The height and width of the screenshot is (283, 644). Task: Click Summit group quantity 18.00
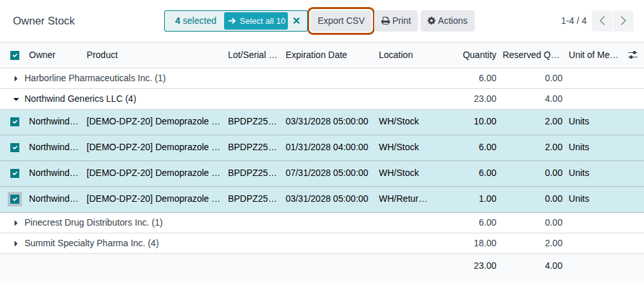point(485,243)
